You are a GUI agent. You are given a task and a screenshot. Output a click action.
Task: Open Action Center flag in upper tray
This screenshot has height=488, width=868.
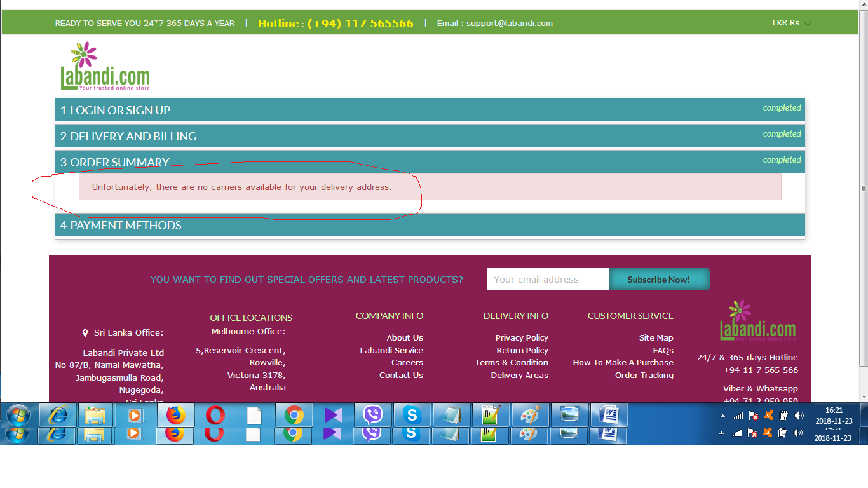tap(753, 416)
